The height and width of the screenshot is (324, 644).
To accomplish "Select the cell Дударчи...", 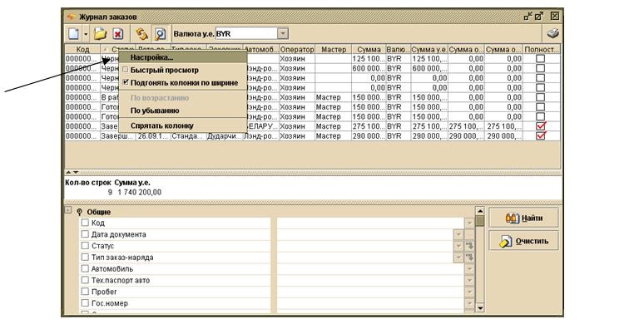I will (225, 136).
